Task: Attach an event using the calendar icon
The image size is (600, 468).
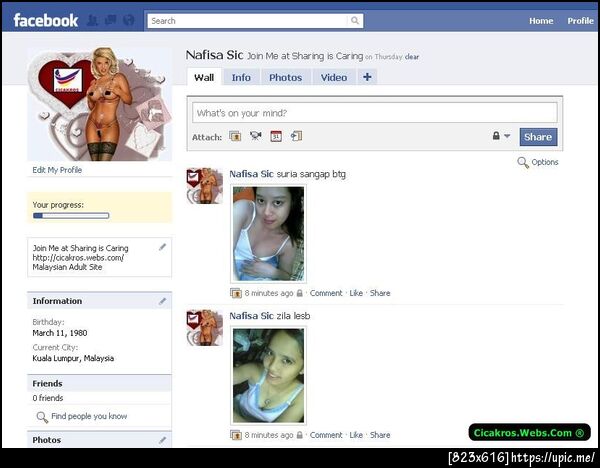Action: pyautogui.click(x=276, y=136)
